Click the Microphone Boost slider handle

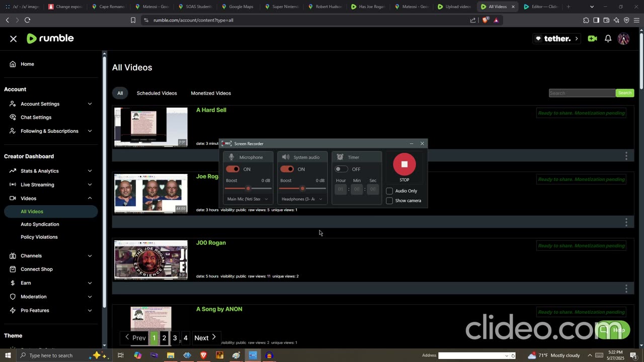[248, 189]
